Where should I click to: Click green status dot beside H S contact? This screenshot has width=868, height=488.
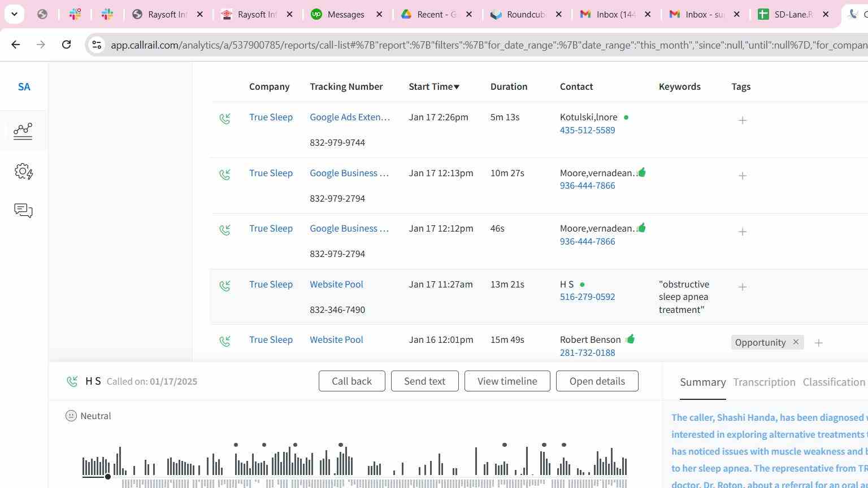582,285
